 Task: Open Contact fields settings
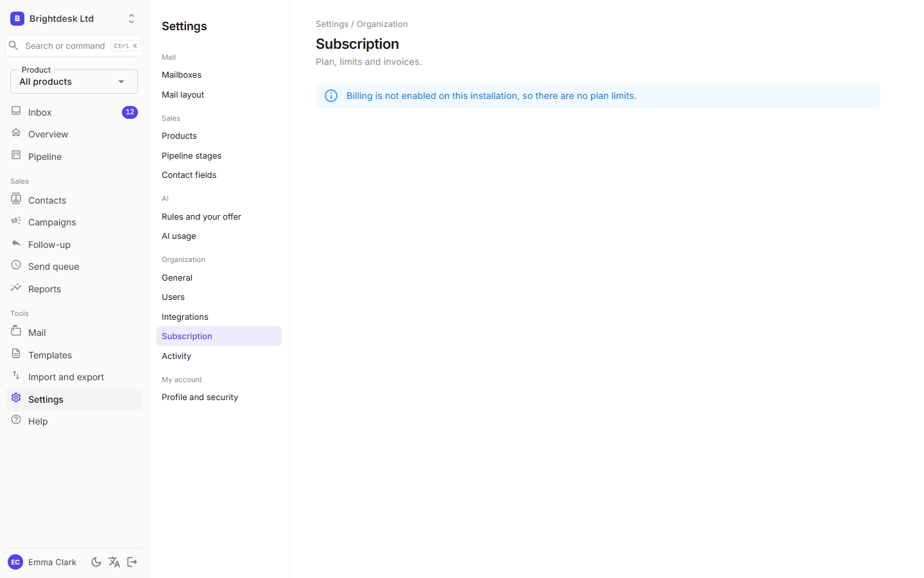click(219, 175)
